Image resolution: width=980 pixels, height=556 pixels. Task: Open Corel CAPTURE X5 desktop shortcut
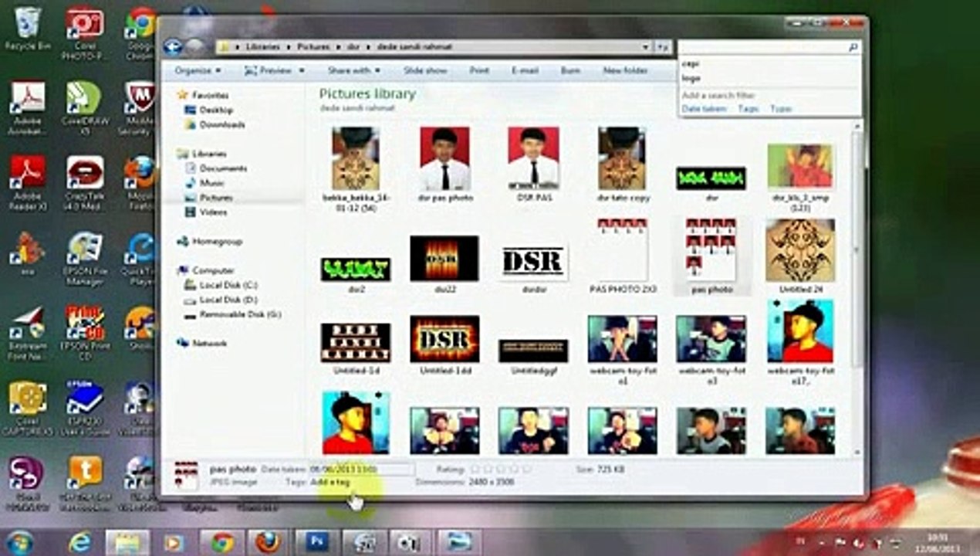[28, 409]
